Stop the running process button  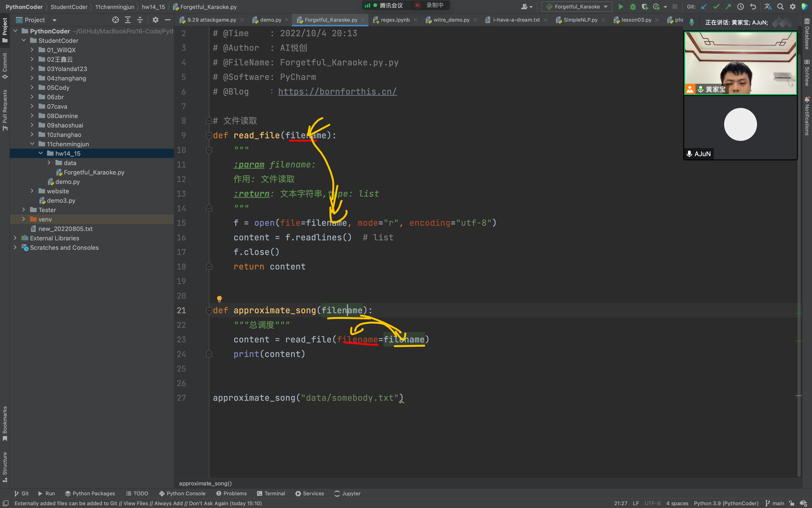point(675,6)
